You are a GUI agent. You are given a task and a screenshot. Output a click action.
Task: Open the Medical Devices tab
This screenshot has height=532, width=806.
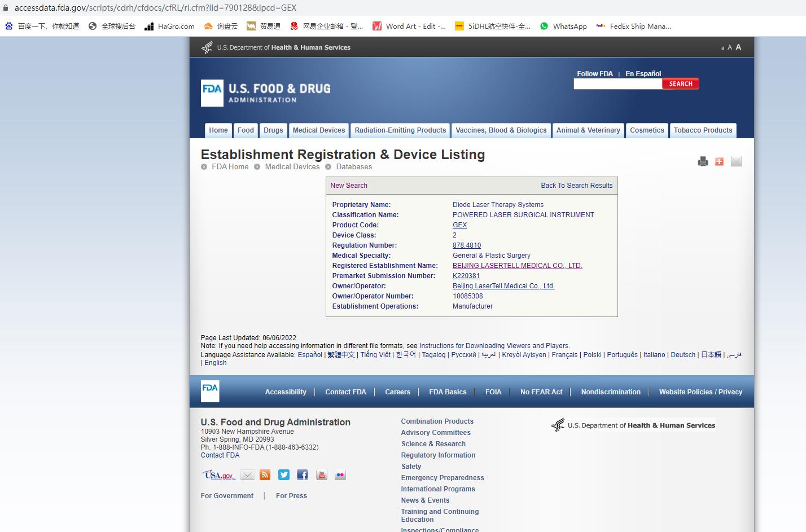[x=319, y=130]
